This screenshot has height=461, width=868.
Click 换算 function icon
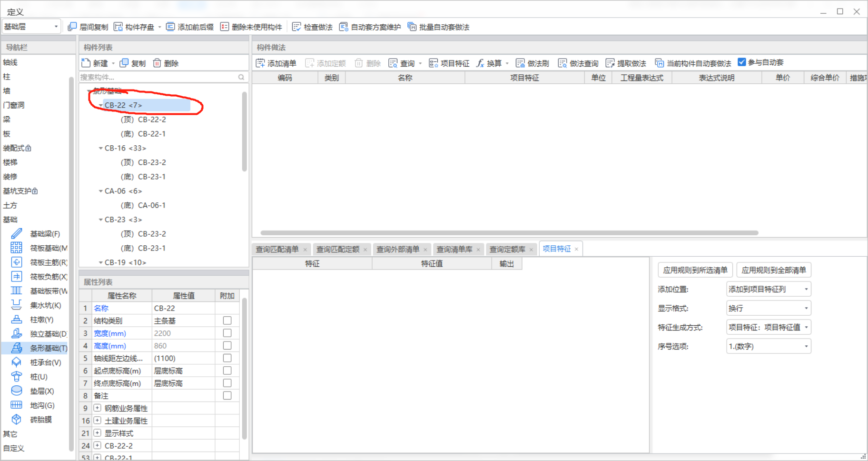click(x=481, y=63)
